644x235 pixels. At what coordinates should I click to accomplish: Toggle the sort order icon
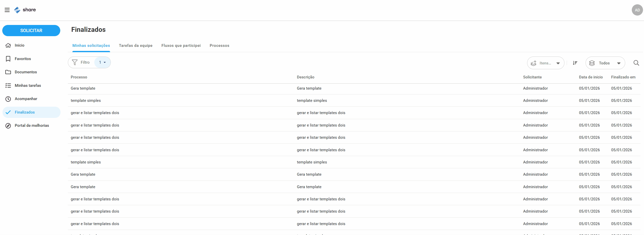(575, 63)
